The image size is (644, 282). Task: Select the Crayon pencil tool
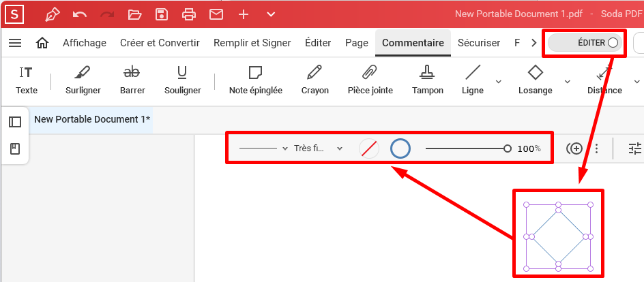pos(314,81)
